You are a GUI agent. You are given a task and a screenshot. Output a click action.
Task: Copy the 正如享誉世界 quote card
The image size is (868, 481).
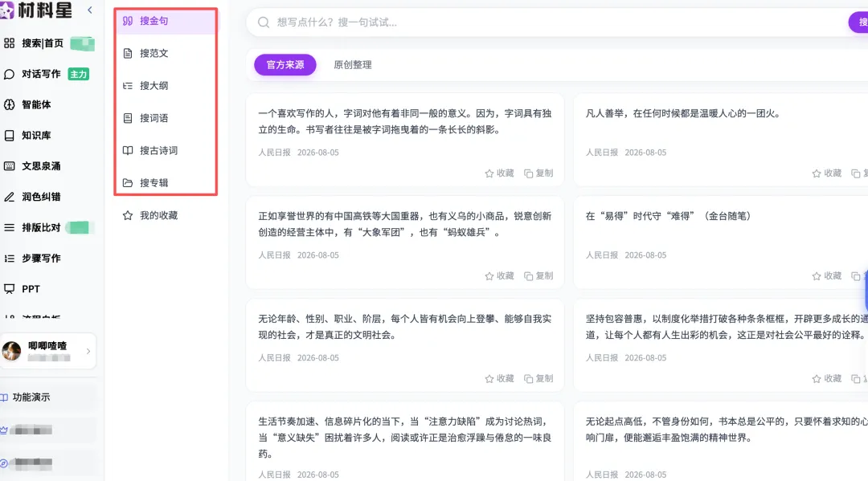pyautogui.click(x=538, y=276)
